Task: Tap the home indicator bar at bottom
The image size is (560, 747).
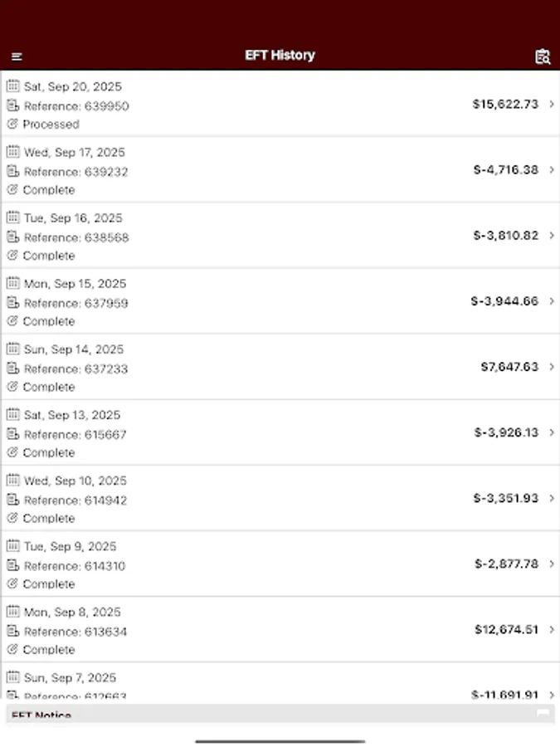Action: coord(280,741)
